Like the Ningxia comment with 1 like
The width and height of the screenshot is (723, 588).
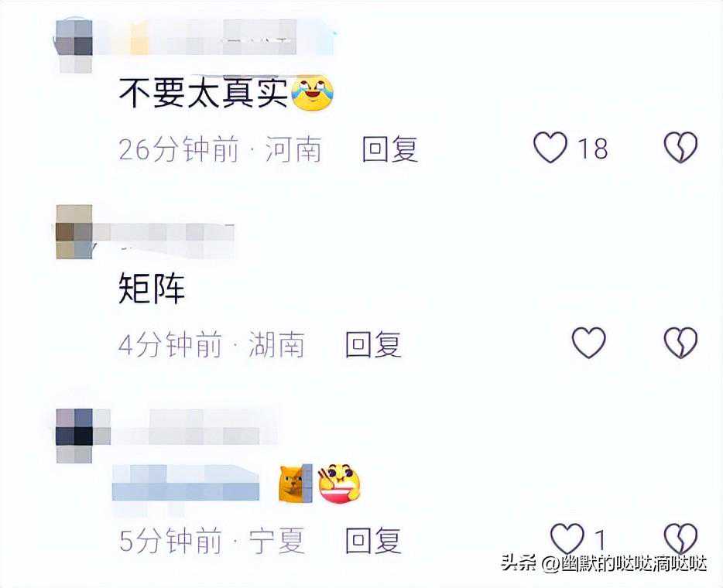click(567, 538)
